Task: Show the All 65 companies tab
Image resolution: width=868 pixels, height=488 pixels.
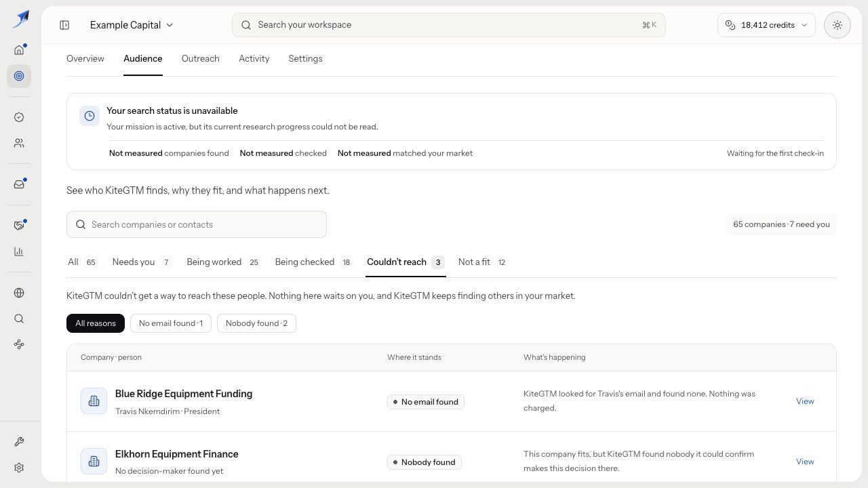Action: 83,262
